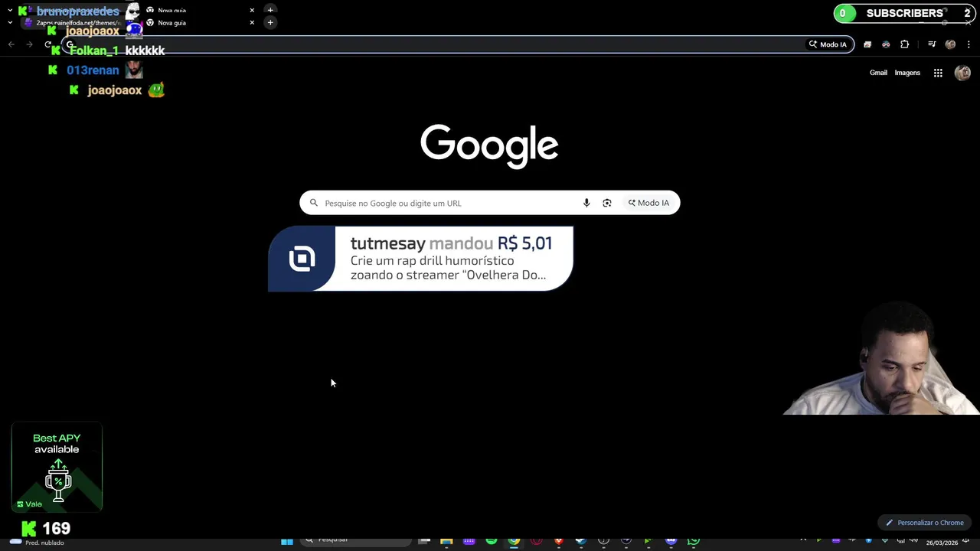Viewport: 980px width, 551px height.
Task: Click Modo IA button in the address bar
Action: click(x=828, y=44)
